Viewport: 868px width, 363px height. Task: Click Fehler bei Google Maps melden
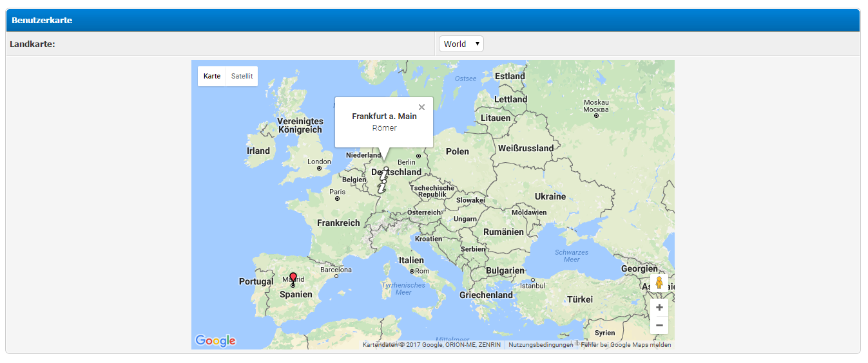coord(626,345)
